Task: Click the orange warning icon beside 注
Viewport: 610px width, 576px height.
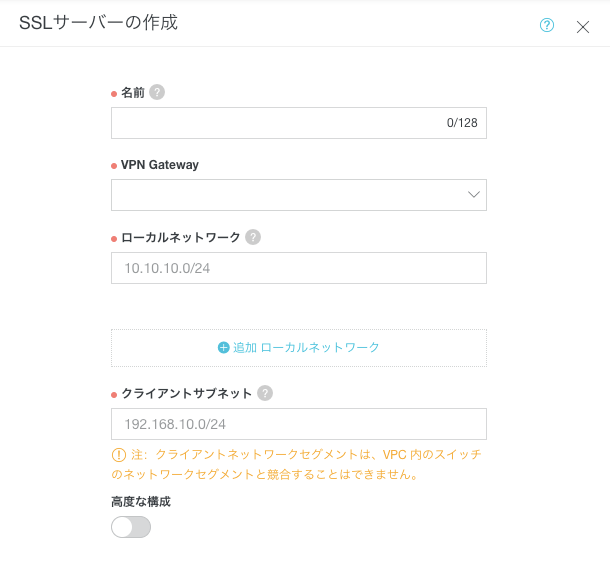Action: 119,455
